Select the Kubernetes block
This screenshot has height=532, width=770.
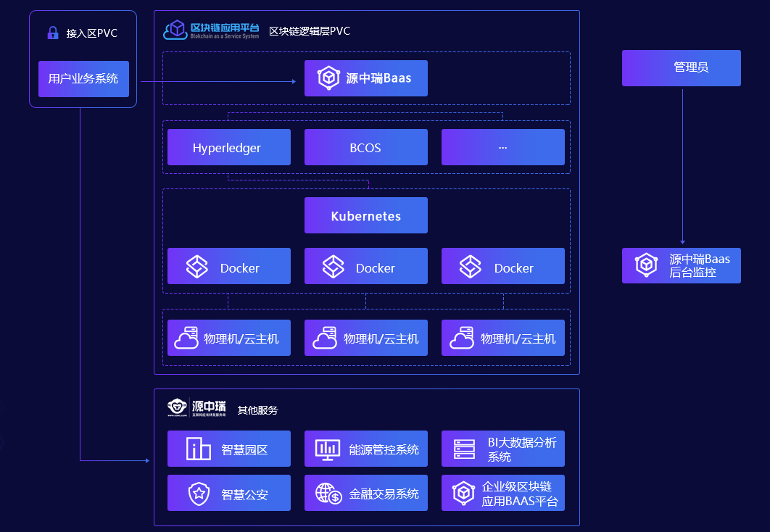point(365,215)
